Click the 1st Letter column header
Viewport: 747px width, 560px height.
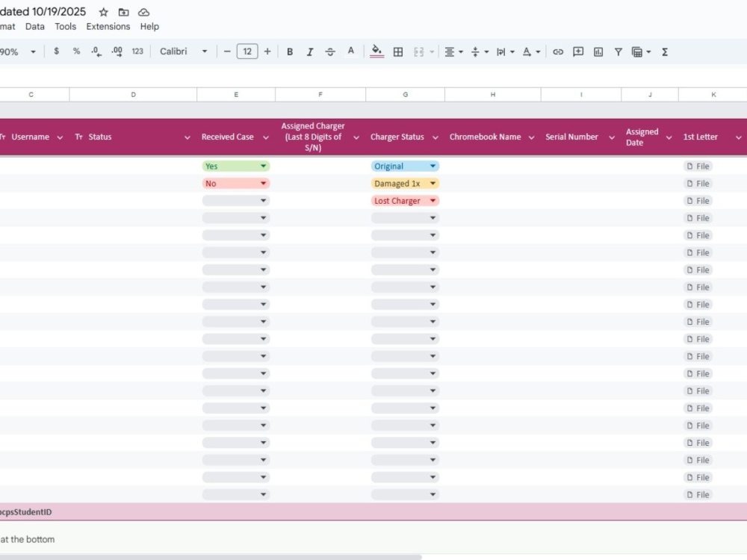pos(700,137)
